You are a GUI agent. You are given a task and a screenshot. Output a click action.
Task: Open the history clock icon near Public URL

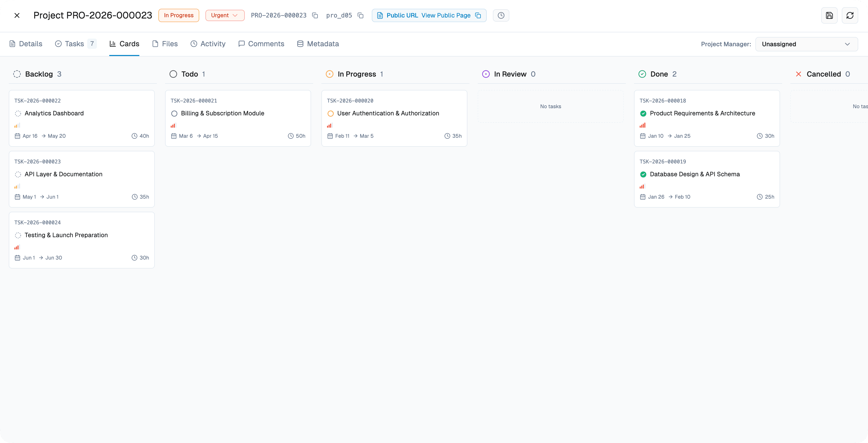501,15
